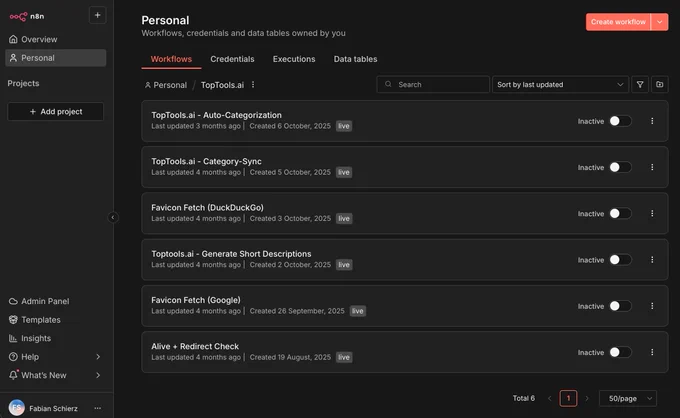The height and width of the screenshot is (418, 680).
Task: Click the Personal breadcrumb link
Action: click(x=166, y=85)
